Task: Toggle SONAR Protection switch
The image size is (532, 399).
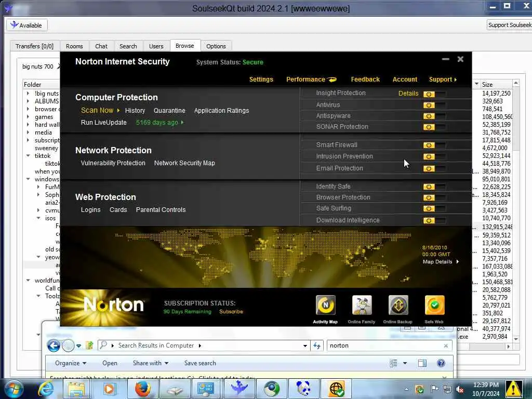Action: (x=434, y=127)
